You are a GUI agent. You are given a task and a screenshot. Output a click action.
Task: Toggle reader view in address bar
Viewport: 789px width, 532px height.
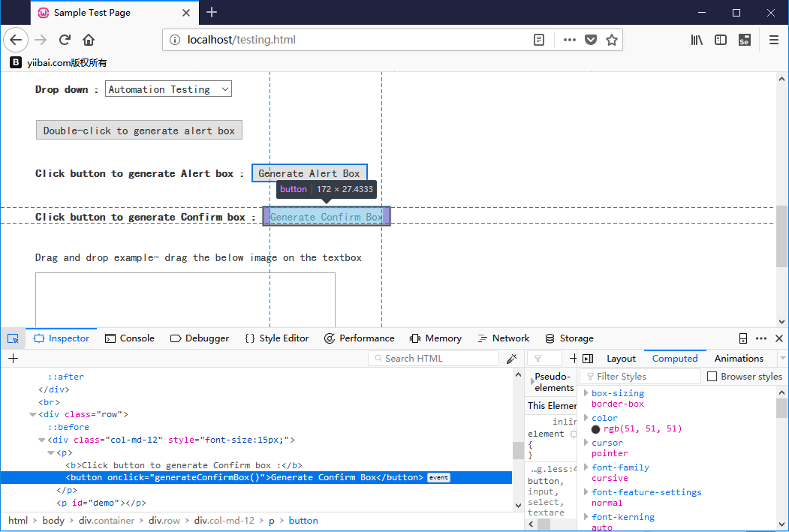539,40
